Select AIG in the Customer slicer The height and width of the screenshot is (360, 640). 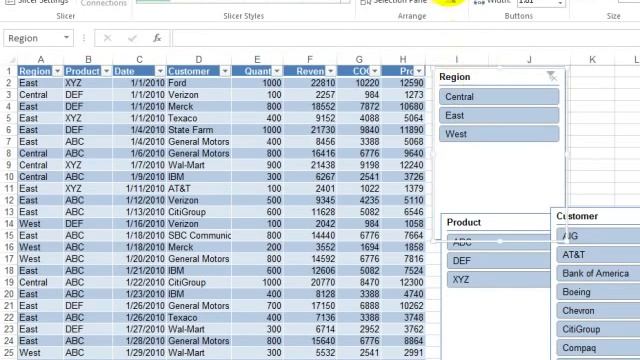pos(598,236)
